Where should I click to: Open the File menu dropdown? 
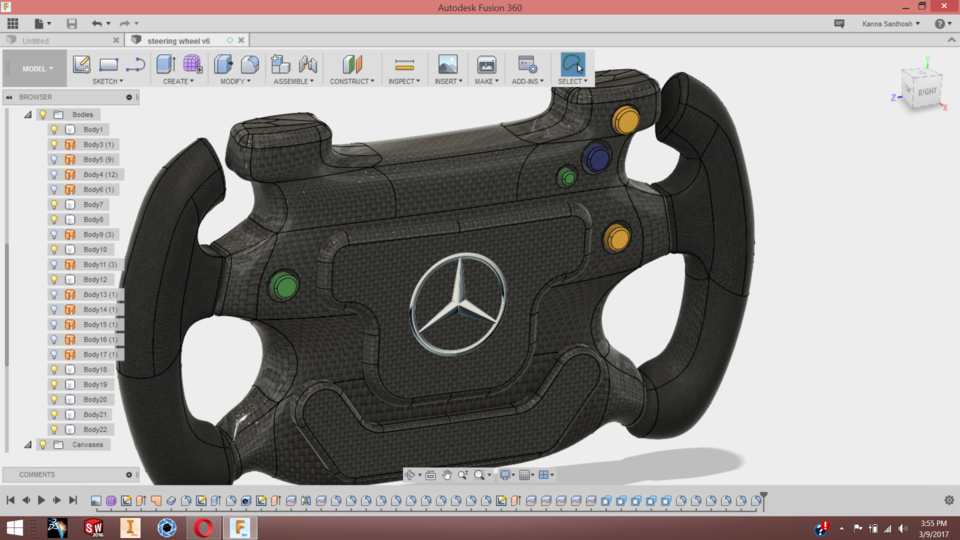(42, 24)
